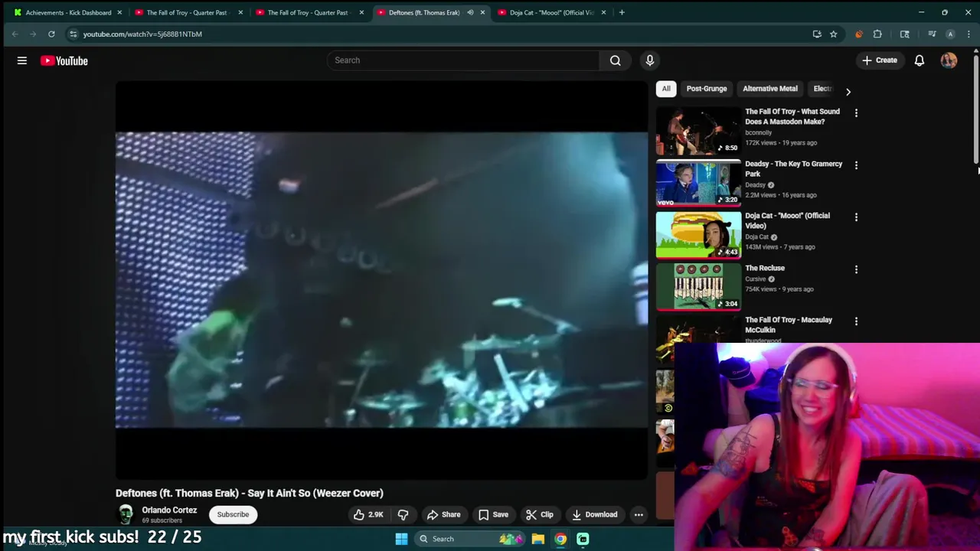Open Orlando Cortez channel name link

tap(169, 510)
